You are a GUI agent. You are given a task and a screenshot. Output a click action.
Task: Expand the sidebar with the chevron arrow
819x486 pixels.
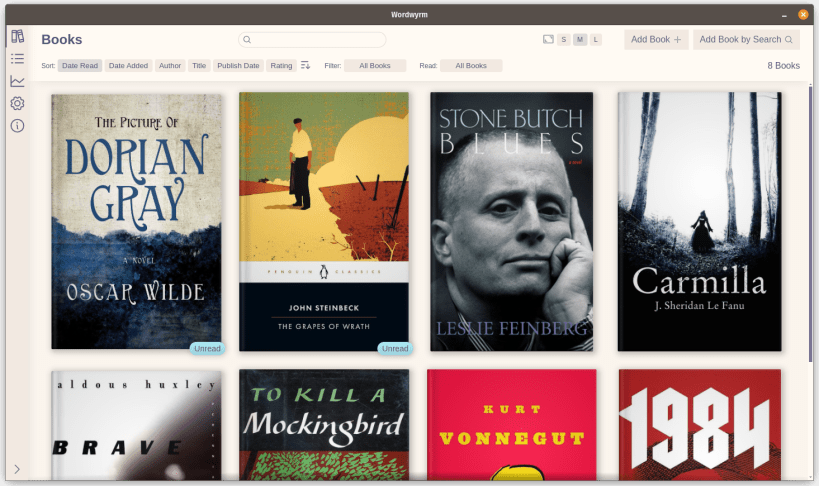coord(17,469)
